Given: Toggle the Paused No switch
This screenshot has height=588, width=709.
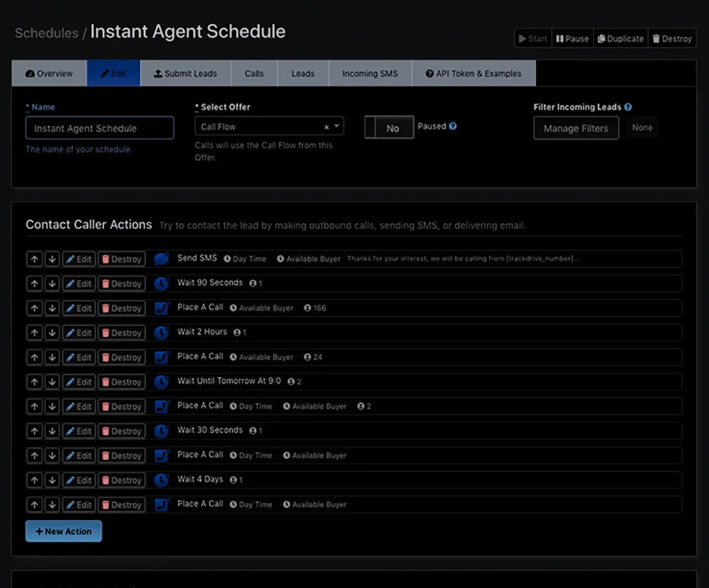Looking at the screenshot, I should 389,127.
